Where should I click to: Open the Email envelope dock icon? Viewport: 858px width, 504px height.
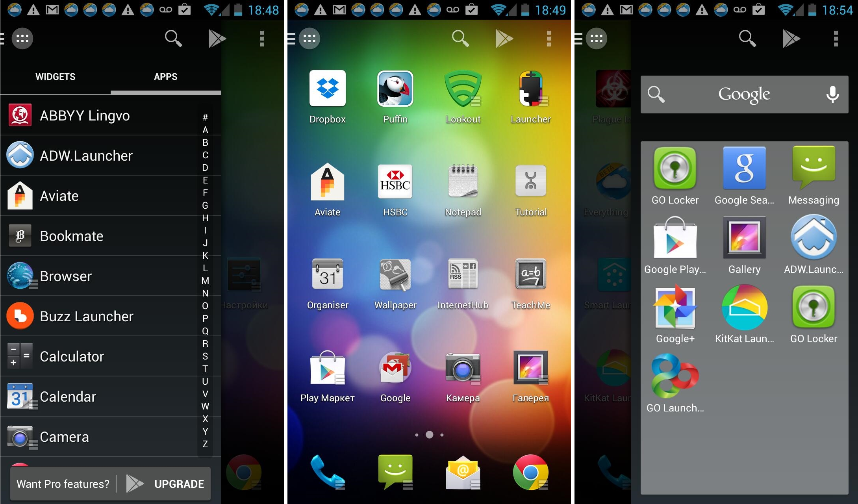coord(463,472)
